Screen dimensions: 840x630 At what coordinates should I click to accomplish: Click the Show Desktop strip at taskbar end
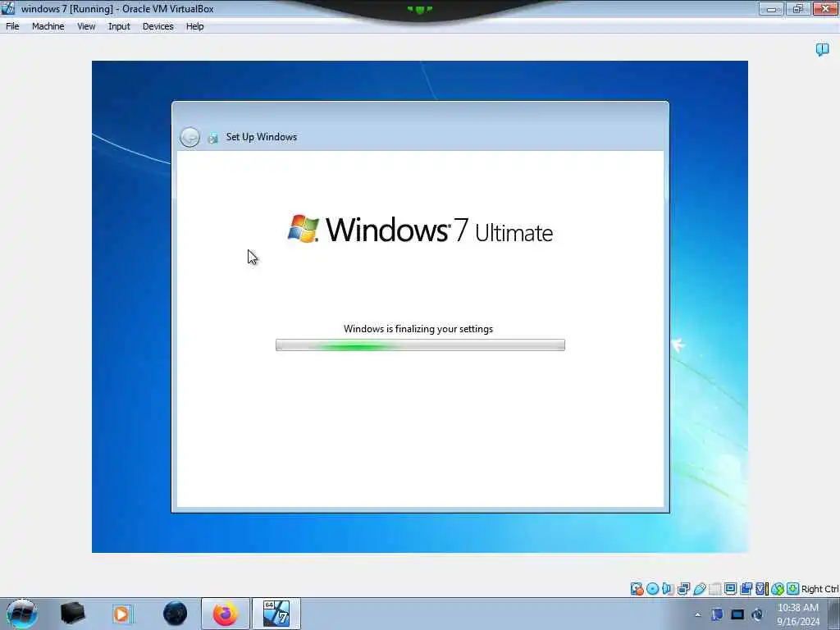834,614
